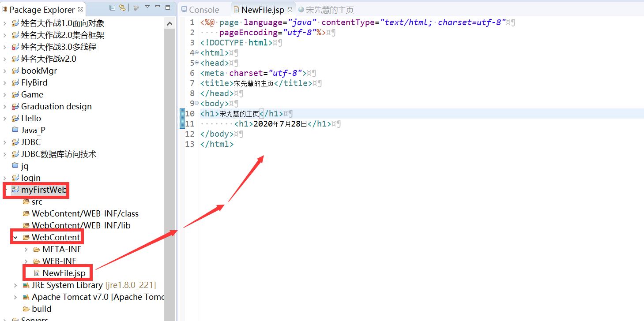Expand the Apache Tomcat v7.0 node
The image size is (644, 321).
click(x=15, y=297)
